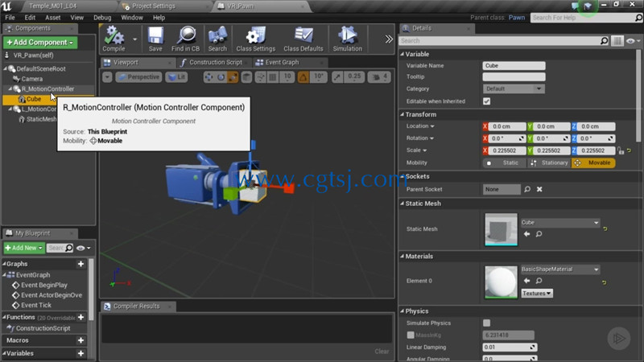Toggle Editable when Inherited checkbox
The height and width of the screenshot is (362, 644).
487,101
